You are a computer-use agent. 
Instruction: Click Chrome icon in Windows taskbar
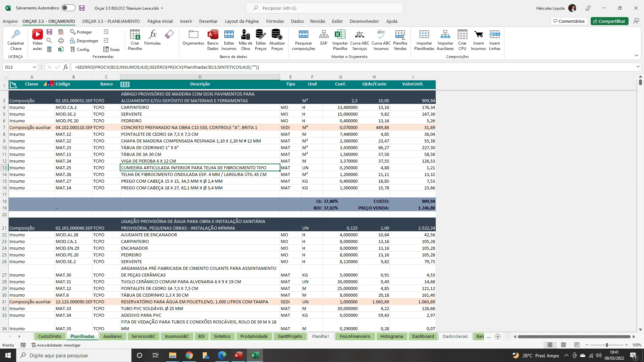click(x=189, y=355)
